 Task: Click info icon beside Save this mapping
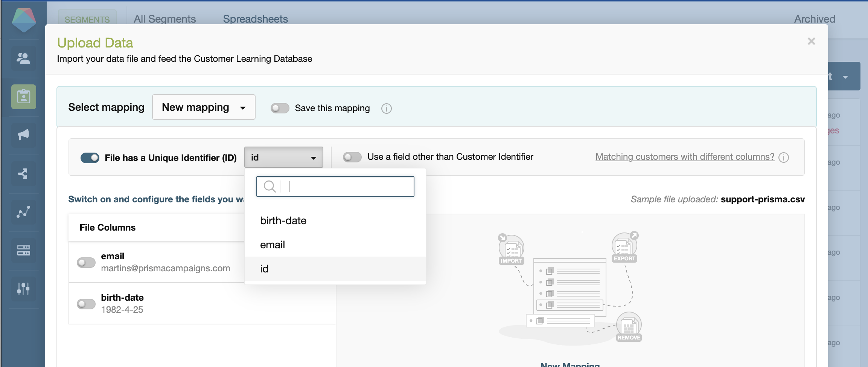coord(386,109)
